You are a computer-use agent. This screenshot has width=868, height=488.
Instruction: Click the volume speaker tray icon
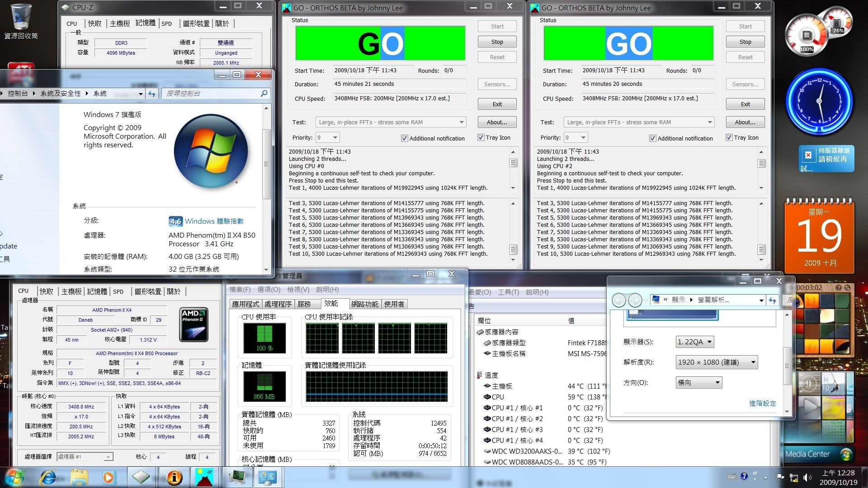807,477
